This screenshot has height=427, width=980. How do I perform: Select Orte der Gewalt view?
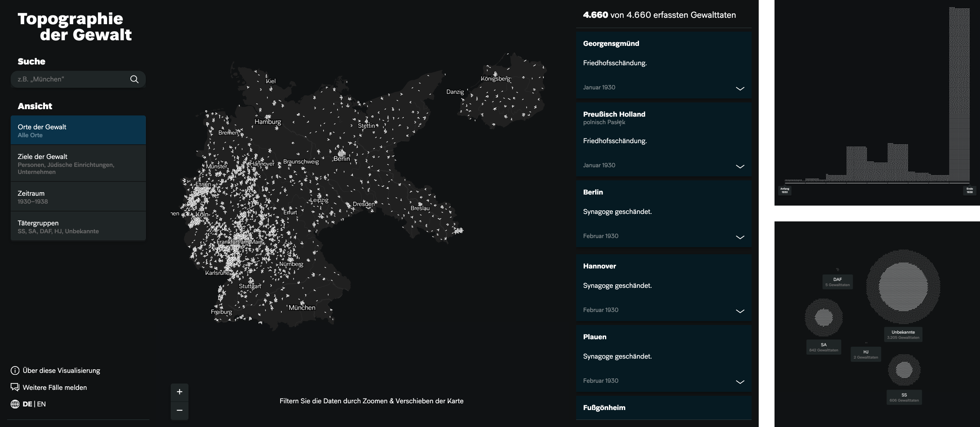pos(78,130)
